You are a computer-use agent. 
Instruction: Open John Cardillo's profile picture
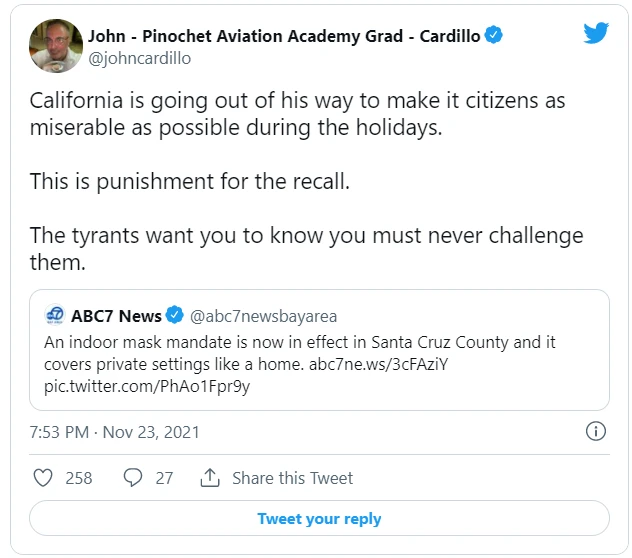point(56,46)
